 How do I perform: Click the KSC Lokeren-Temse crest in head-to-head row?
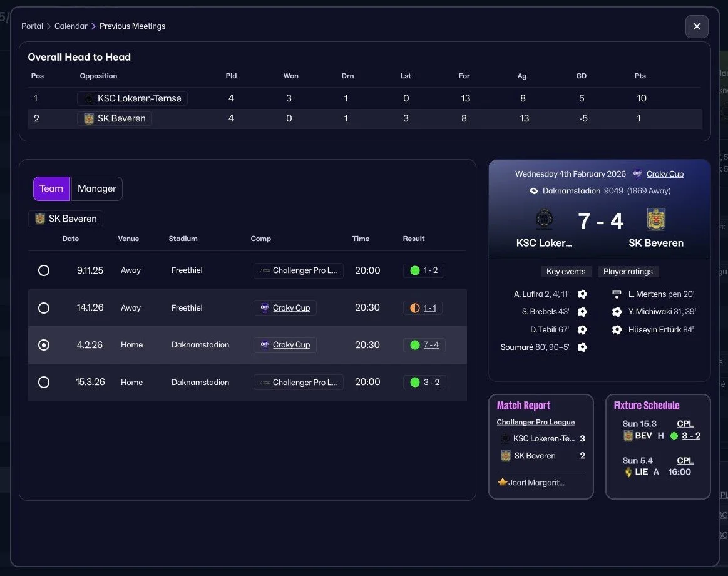pyautogui.click(x=89, y=98)
